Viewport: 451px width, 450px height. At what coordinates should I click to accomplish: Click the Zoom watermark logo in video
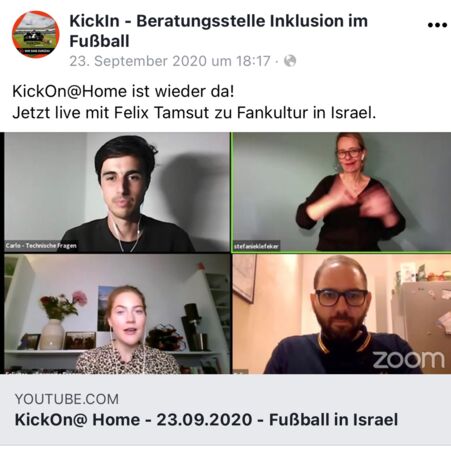[408, 360]
